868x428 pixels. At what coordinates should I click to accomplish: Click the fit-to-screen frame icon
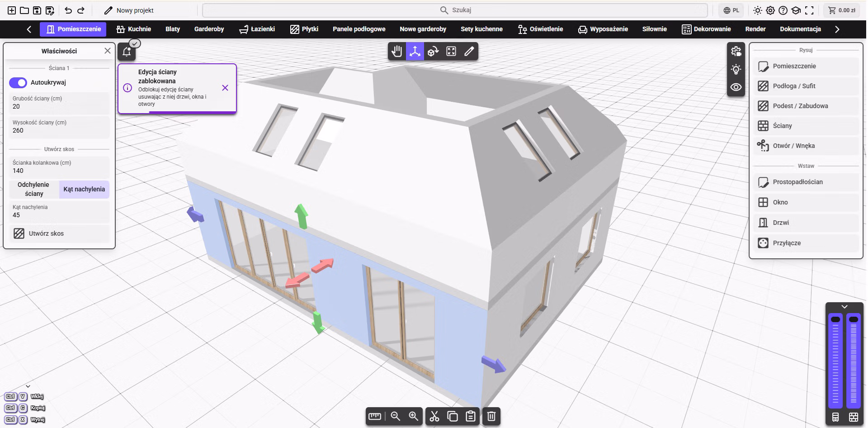(451, 52)
